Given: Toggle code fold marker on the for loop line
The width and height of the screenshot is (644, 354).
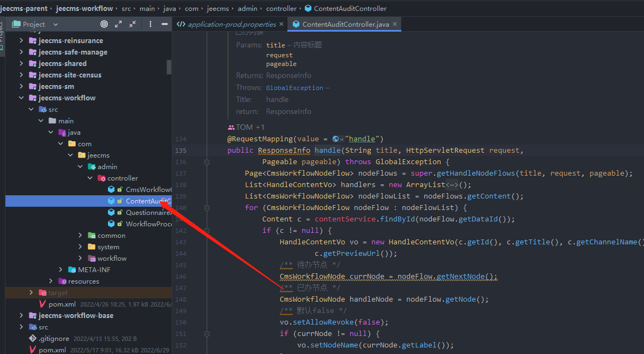Looking at the screenshot, I should pyautogui.click(x=207, y=208).
